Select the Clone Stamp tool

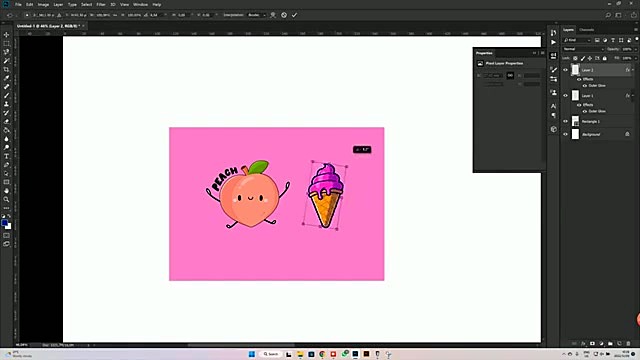pyautogui.click(x=6, y=104)
